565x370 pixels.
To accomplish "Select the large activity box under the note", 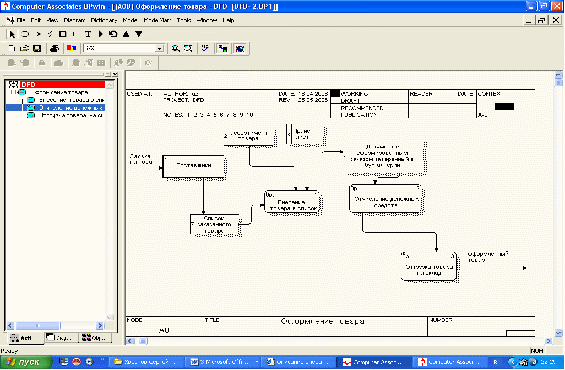I will (386, 199).
